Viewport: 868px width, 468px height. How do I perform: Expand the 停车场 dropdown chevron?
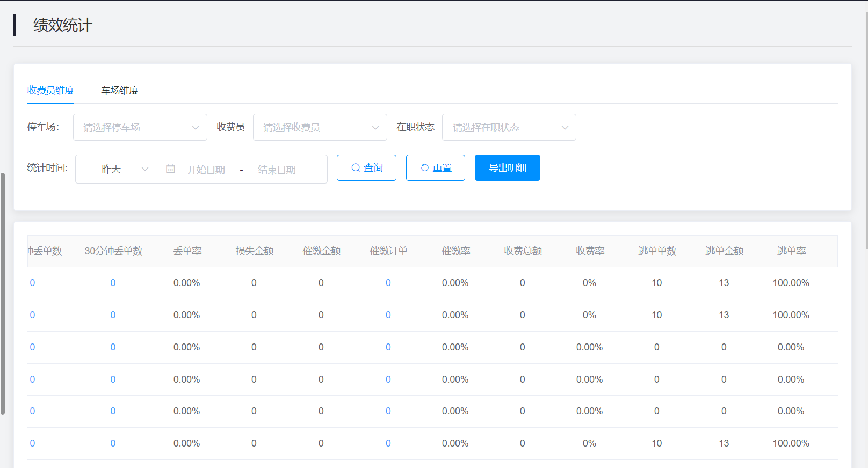(x=196, y=128)
